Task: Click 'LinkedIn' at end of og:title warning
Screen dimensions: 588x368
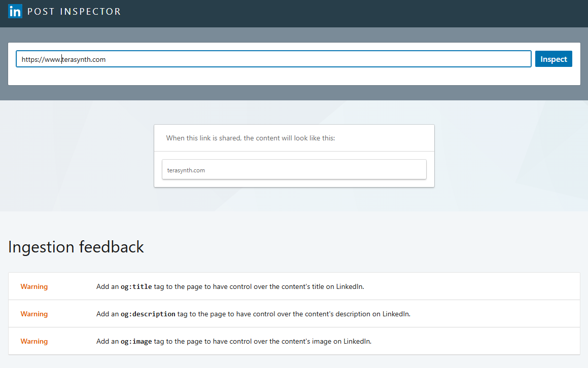Action: 350,286
